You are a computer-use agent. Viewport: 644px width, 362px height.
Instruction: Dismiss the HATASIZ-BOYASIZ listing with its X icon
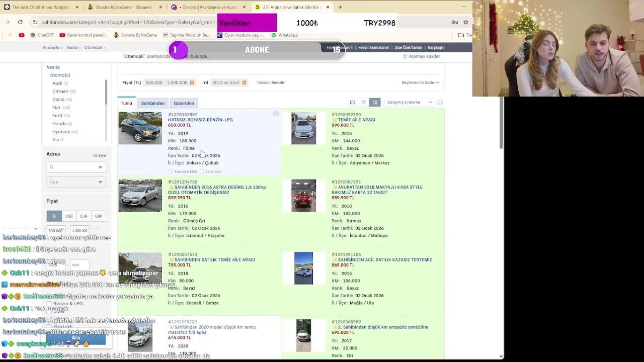click(x=276, y=114)
